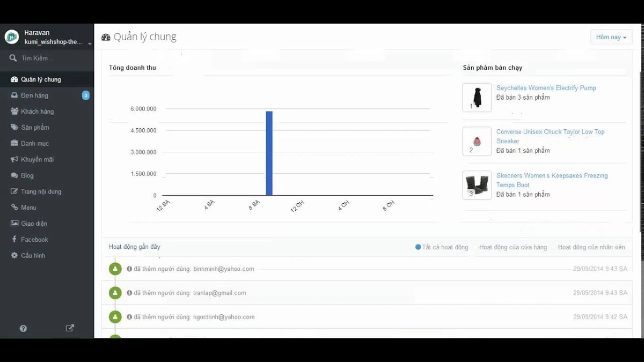Screen dimensions: 644x362
Task: Click the Cấu hình gear icon
Action: tap(15, 255)
